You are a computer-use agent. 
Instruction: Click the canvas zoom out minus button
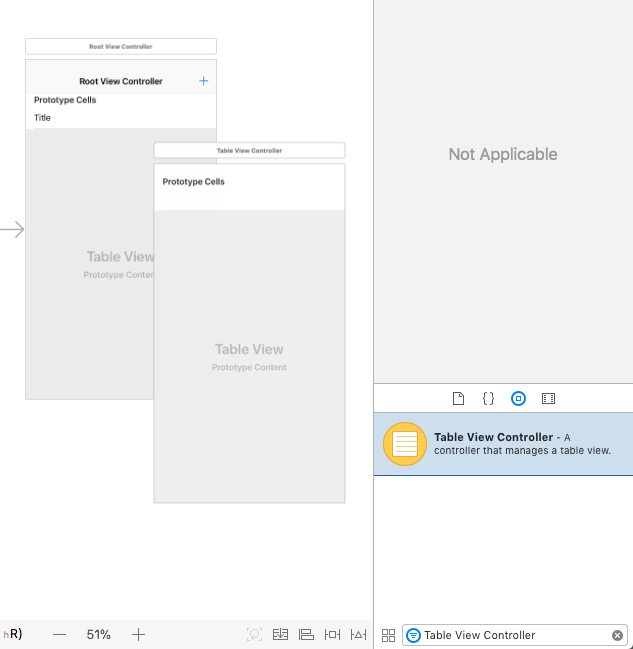click(x=60, y=635)
